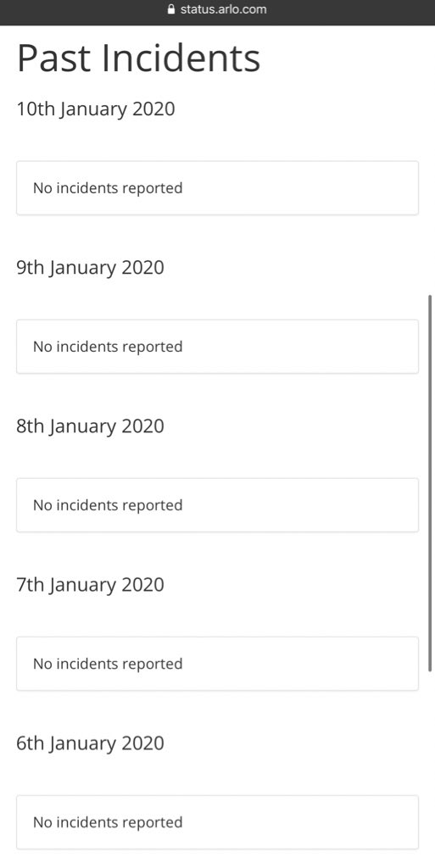Click the padlock icon in address bar

point(171,8)
